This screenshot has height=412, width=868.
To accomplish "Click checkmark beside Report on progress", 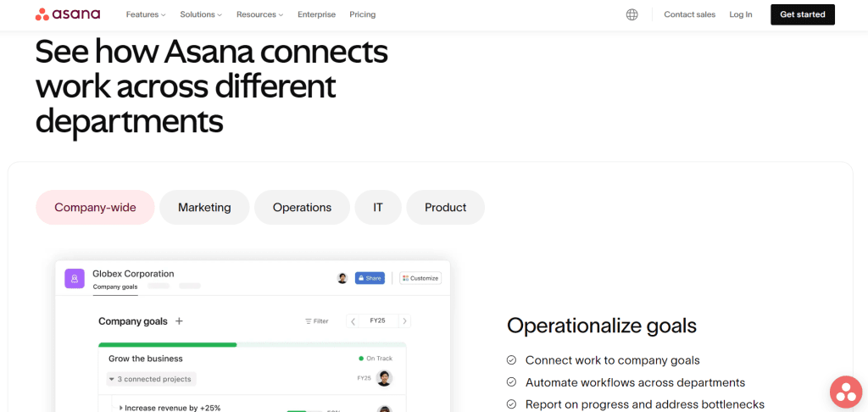I will 511,404.
